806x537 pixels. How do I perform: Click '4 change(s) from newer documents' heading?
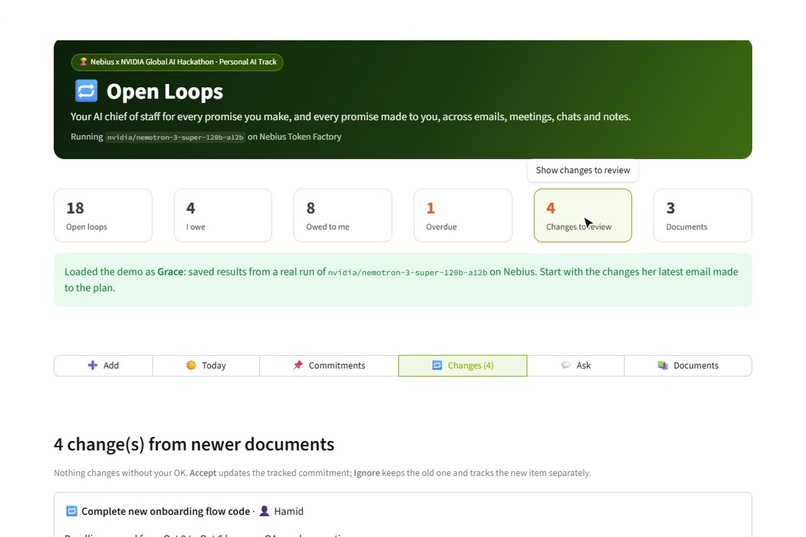194,445
